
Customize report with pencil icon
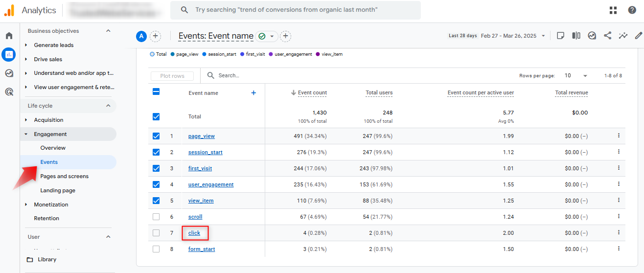(x=639, y=36)
